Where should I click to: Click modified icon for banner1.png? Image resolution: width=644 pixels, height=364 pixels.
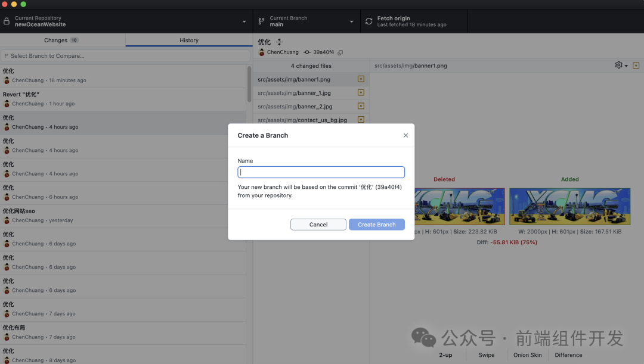click(x=361, y=79)
